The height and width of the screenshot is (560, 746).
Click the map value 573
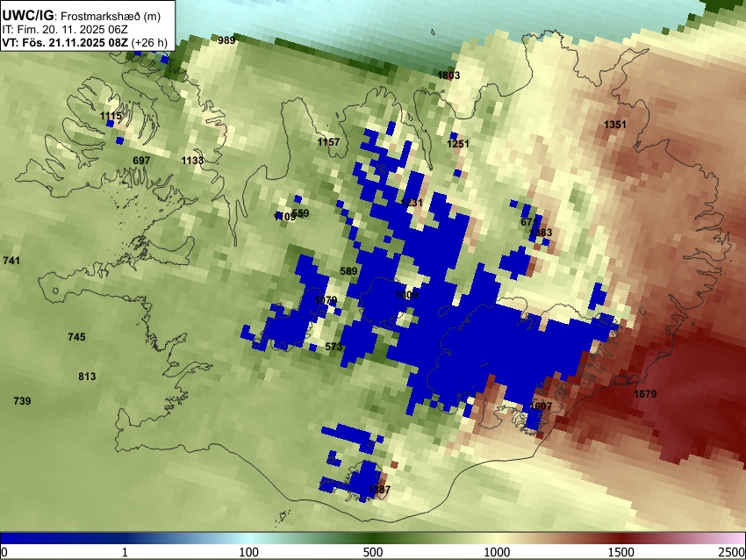pyautogui.click(x=334, y=347)
